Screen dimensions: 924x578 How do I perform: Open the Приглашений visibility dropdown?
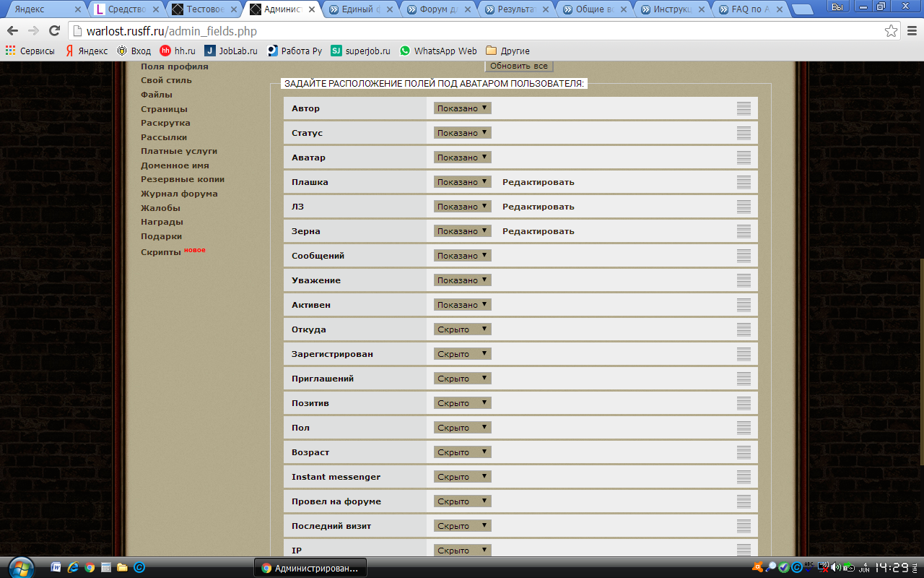[x=462, y=379]
